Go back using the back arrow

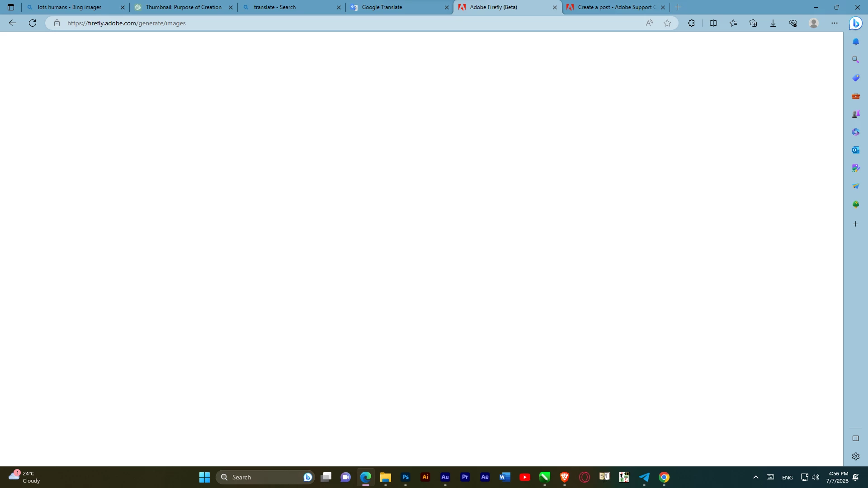13,23
